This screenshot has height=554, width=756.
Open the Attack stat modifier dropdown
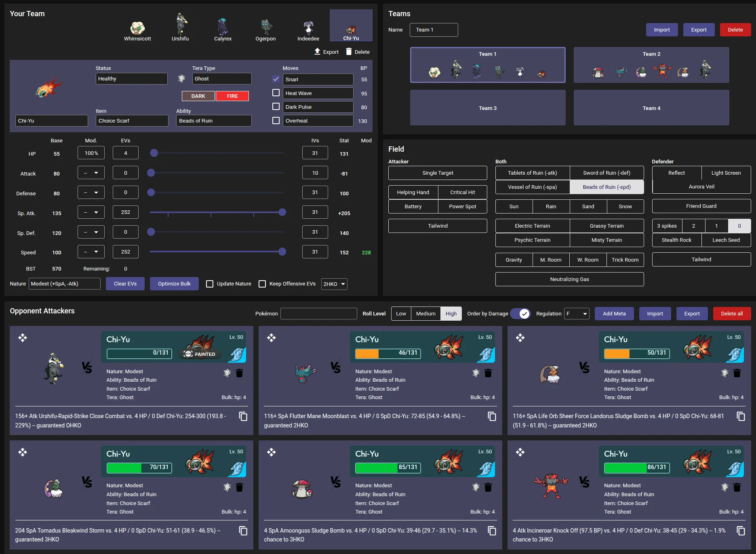tap(91, 173)
